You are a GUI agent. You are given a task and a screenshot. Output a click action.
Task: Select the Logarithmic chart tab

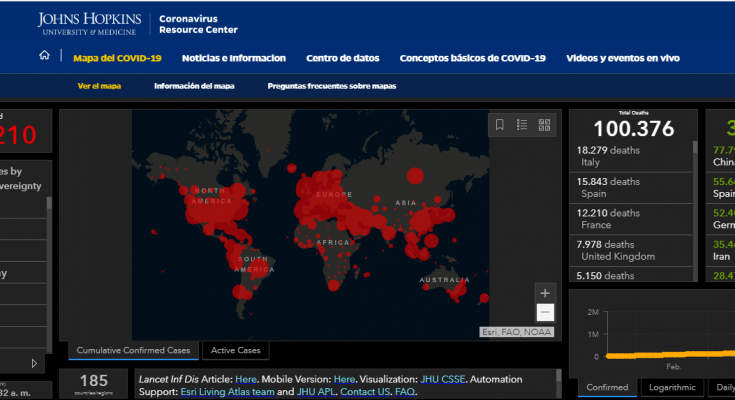672,387
